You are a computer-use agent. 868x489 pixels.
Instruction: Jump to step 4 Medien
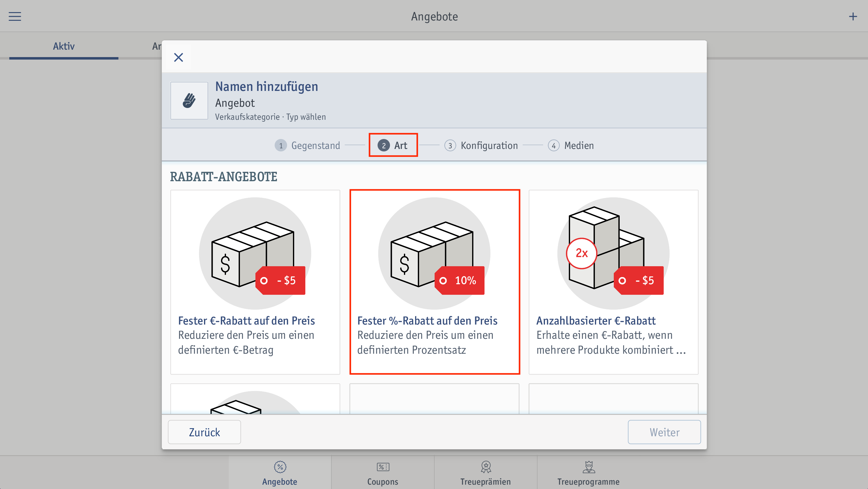coord(571,145)
